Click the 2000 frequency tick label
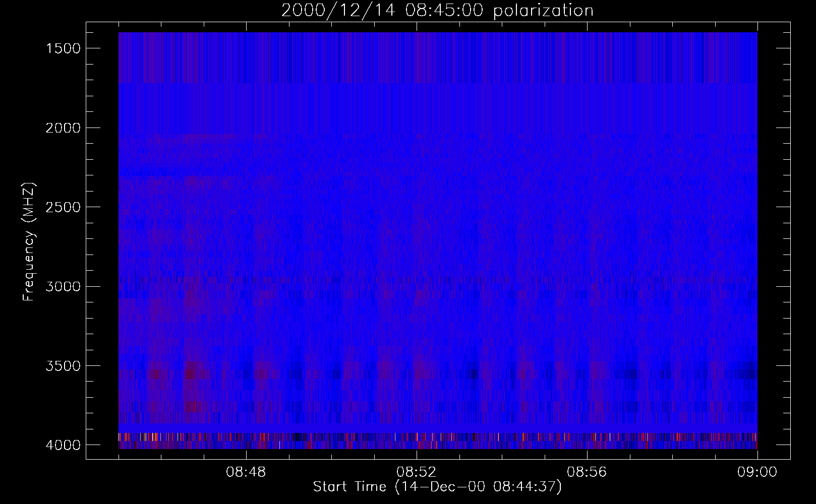816x504 pixels. 63,128
